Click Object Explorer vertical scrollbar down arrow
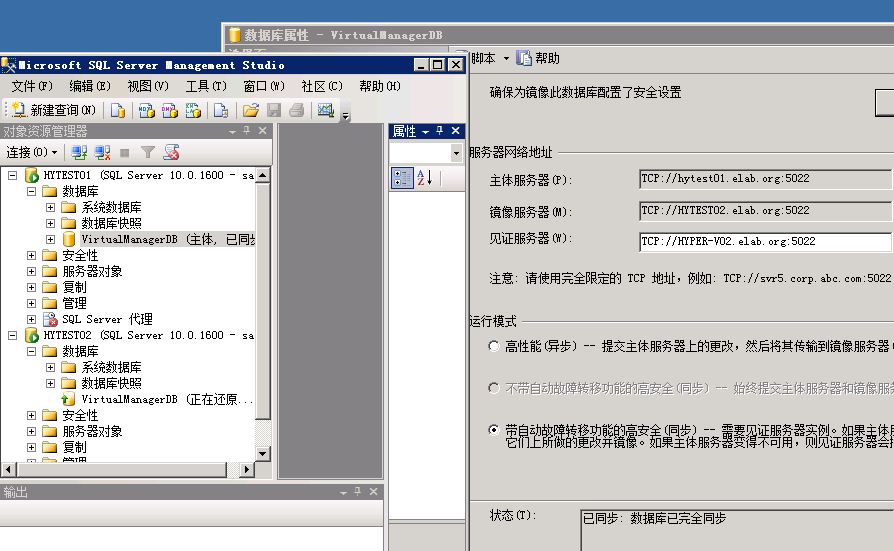 coord(262,454)
